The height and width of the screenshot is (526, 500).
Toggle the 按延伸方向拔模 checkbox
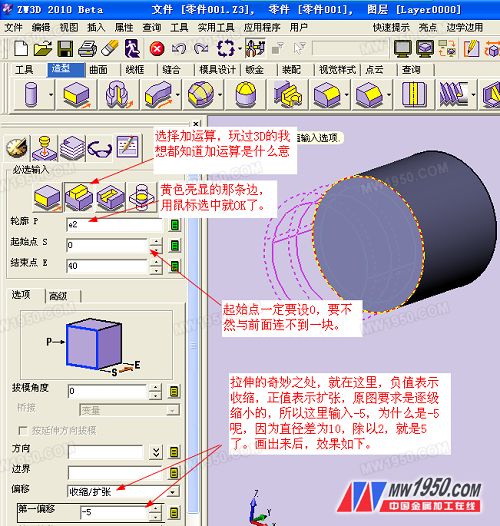tap(23, 430)
